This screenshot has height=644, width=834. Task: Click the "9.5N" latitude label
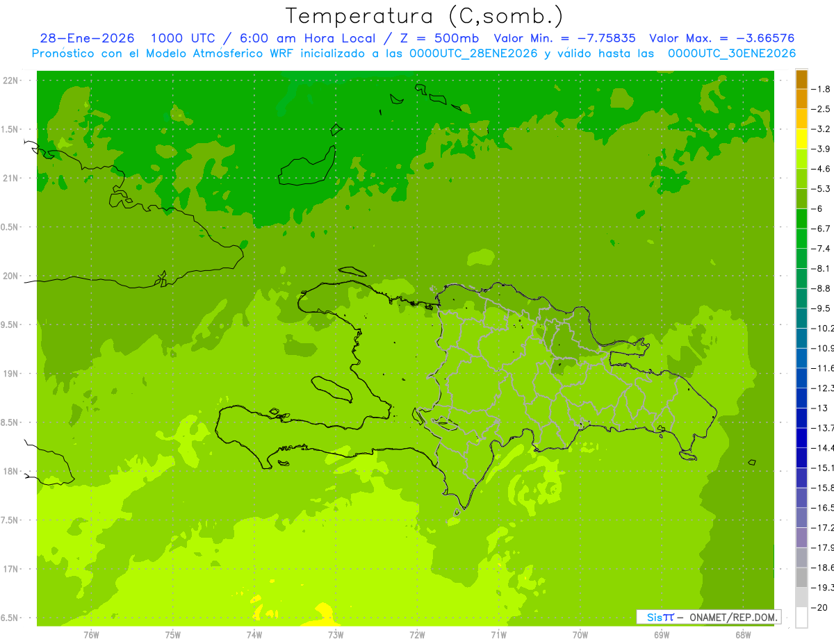click(10, 325)
